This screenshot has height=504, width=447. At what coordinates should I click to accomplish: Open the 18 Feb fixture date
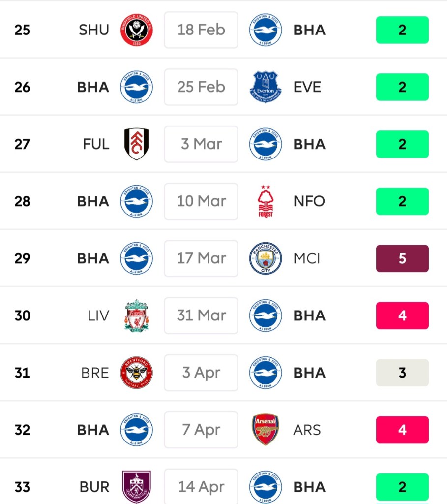(201, 30)
